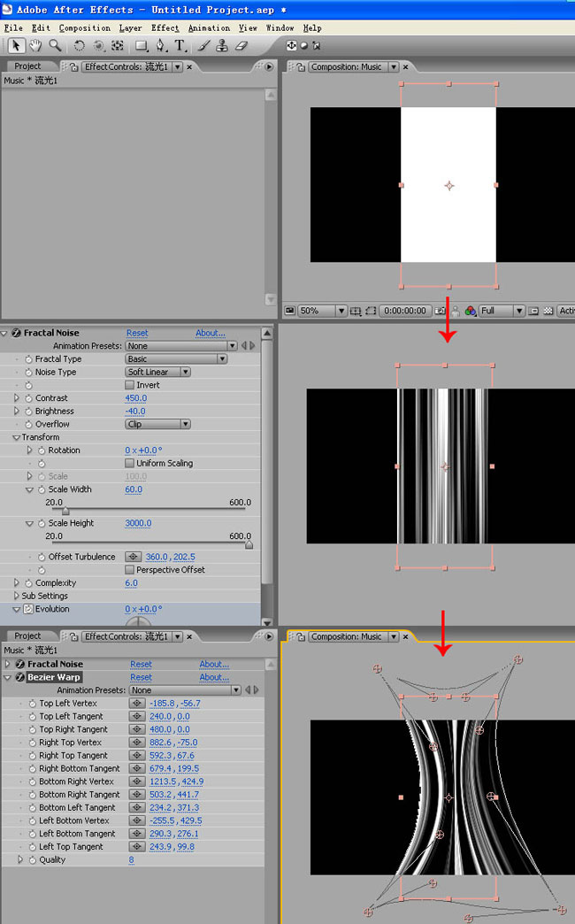Click About link for Fractal Noise

tap(210, 334)
